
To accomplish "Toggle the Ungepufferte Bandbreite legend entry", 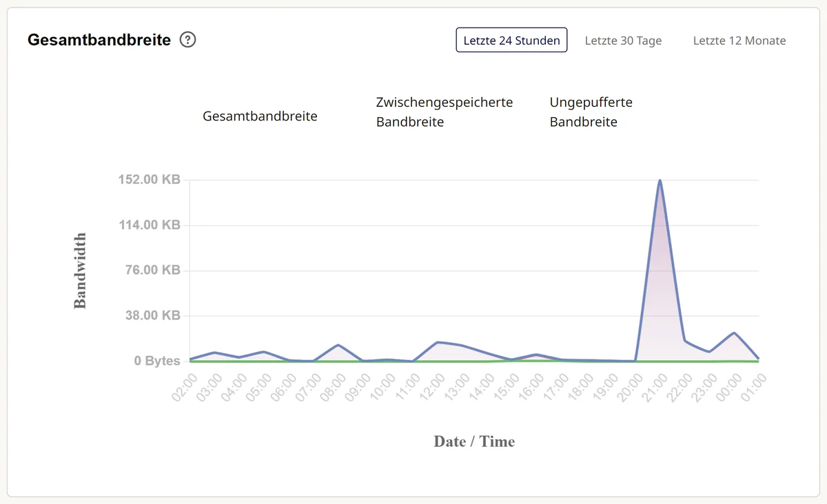I will coord(591,112).
